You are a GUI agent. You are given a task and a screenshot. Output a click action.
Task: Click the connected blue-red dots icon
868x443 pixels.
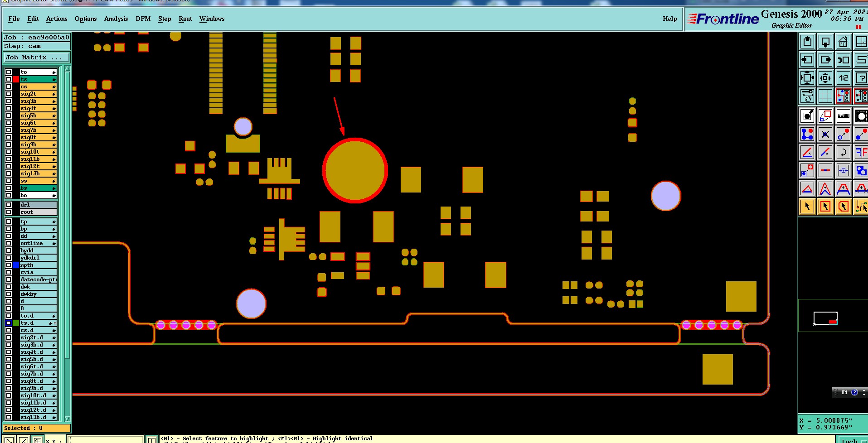coord(807,134)
